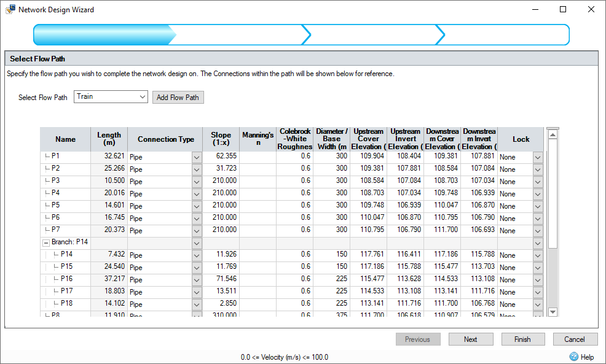606x364 pixels.
Task: Click the table scrollbar up arrow
Action: (553, 134)
